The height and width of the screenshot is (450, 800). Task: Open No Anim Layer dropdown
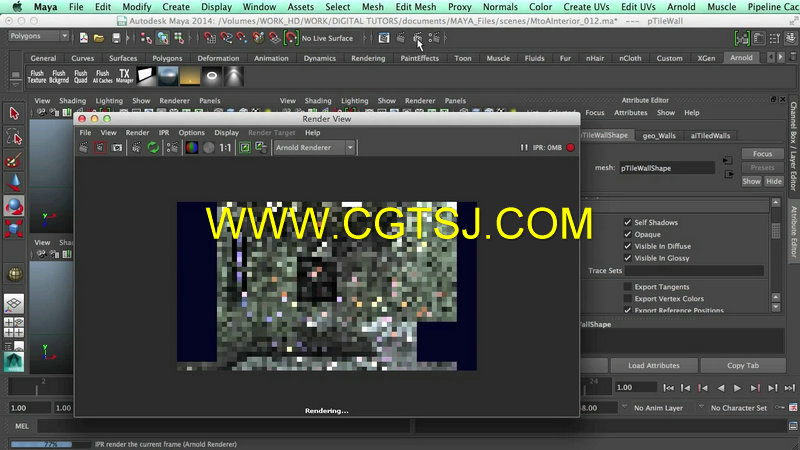[658, 408]
